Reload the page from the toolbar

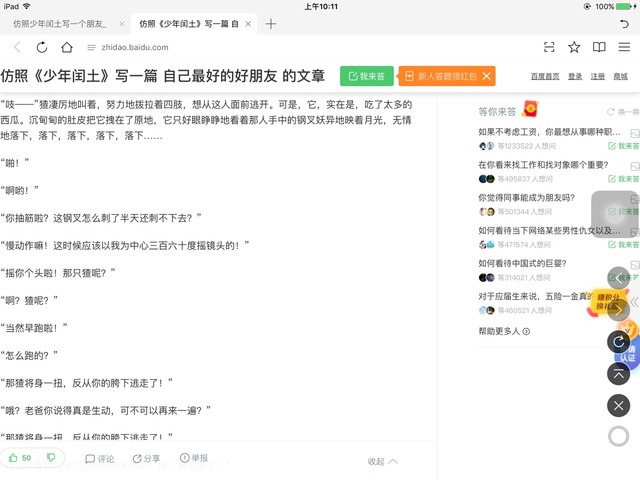[x=41, y=47]
